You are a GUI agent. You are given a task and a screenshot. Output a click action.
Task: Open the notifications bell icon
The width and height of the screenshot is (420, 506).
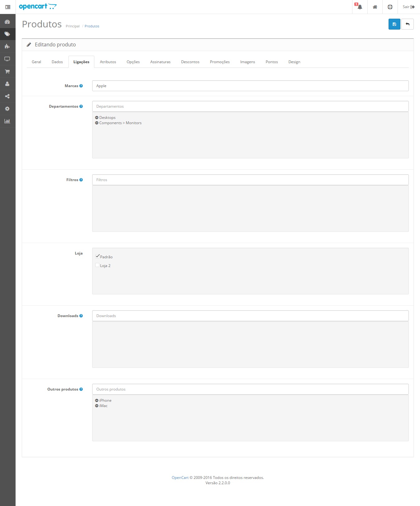point(360,7)
